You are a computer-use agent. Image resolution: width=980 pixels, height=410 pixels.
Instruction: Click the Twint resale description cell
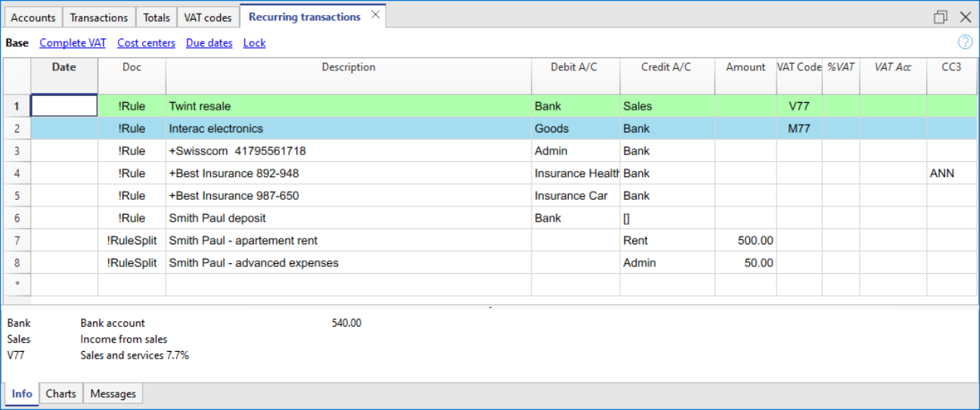click(x=348, y=107)
